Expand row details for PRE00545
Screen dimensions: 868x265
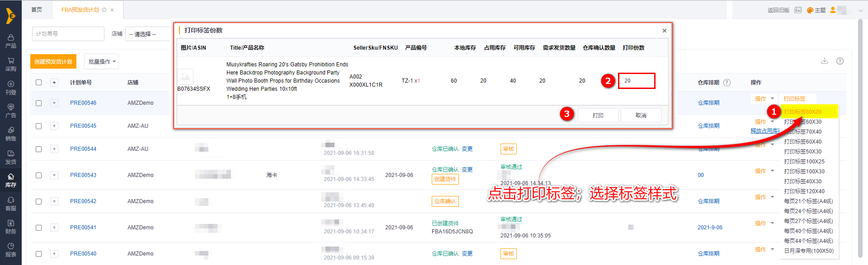click(54, 126)
